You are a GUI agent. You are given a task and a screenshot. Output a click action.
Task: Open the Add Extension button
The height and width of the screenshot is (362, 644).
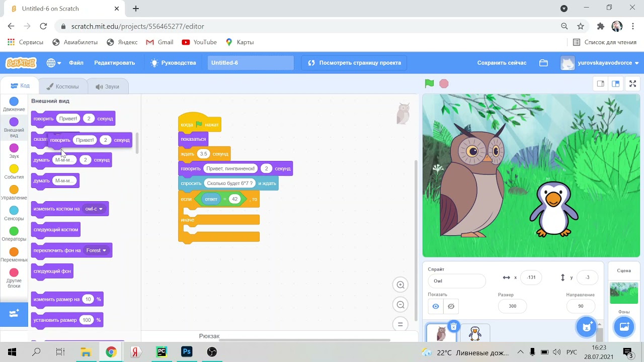pyautogui.click(x=14, y=314)
